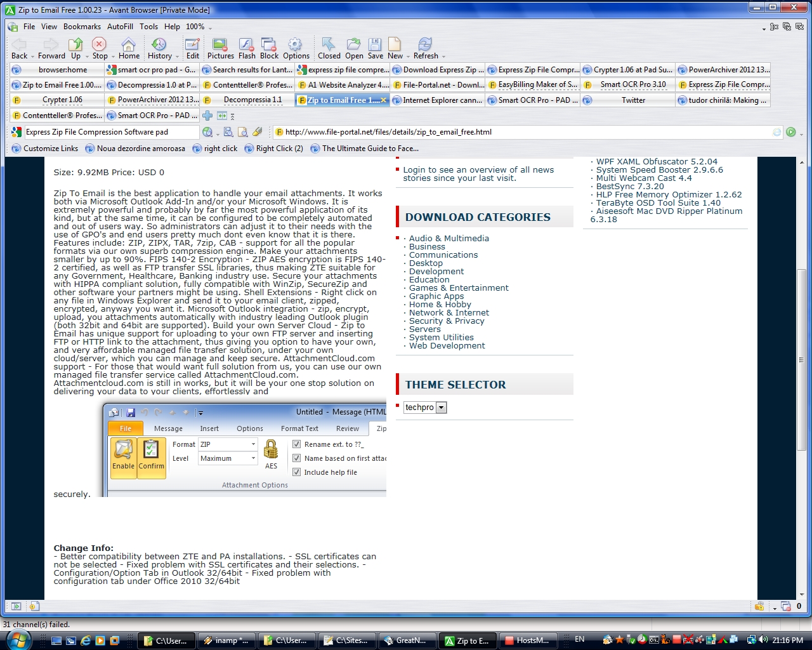Close the Zip to Email Free tab
This screenshot has width=812, height=650.
383,100
